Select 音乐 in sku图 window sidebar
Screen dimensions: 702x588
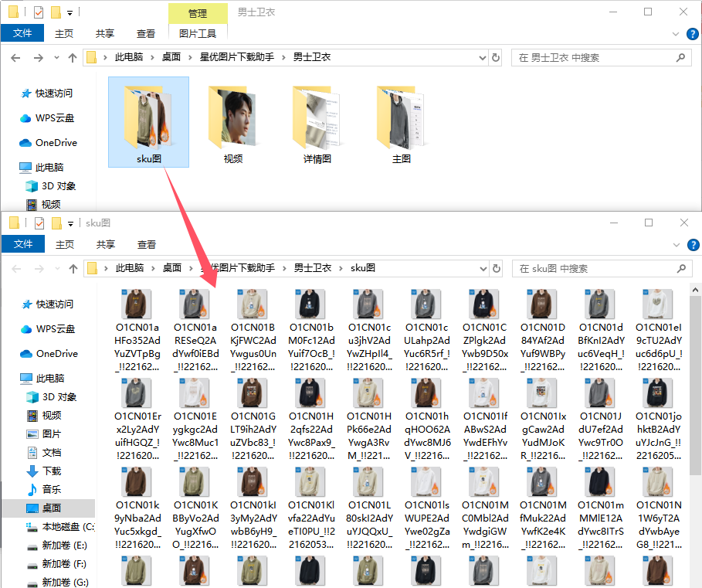(x=44, y=489)
